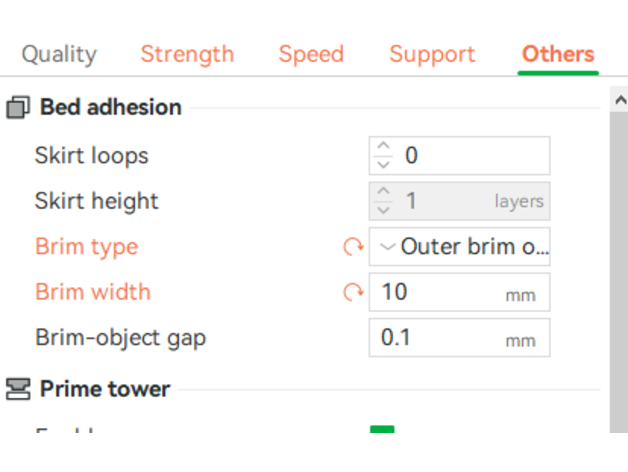Screen dimensions: 628x472
Task: Go to the Speed tab
Action: pos(311,54)
